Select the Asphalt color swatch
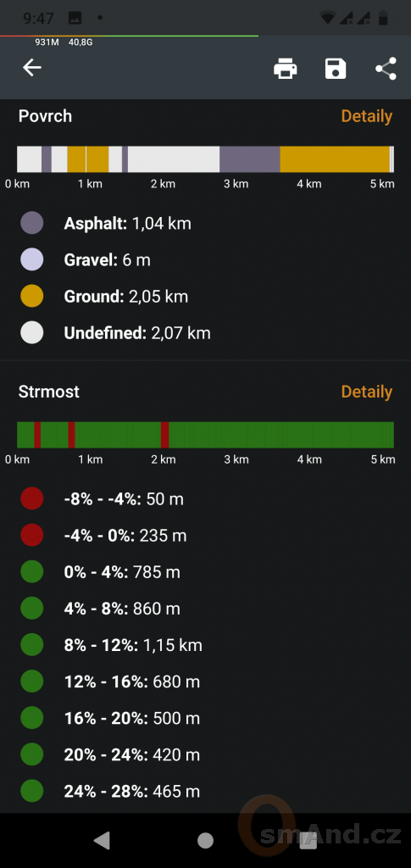The image size is (411, 868). tap(31, 223)
